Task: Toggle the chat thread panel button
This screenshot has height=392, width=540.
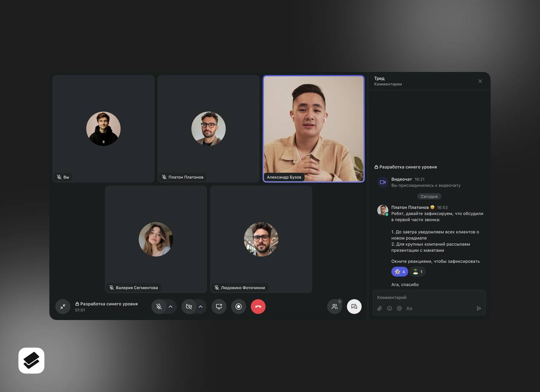Action: coord(354,306)
